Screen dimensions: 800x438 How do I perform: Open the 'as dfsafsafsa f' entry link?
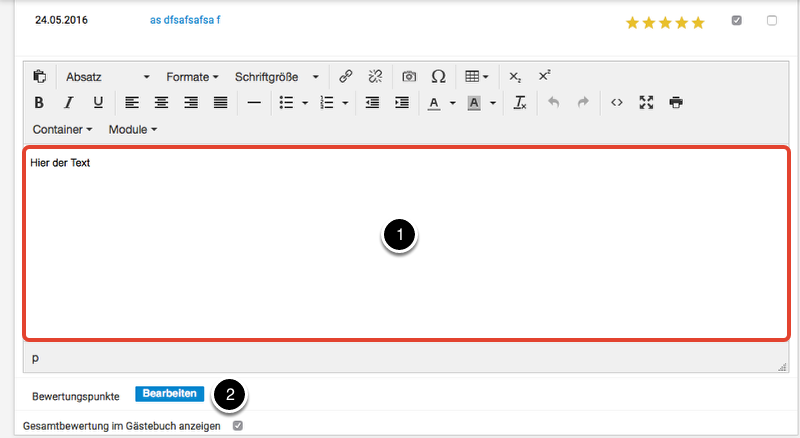coord(179,20)
